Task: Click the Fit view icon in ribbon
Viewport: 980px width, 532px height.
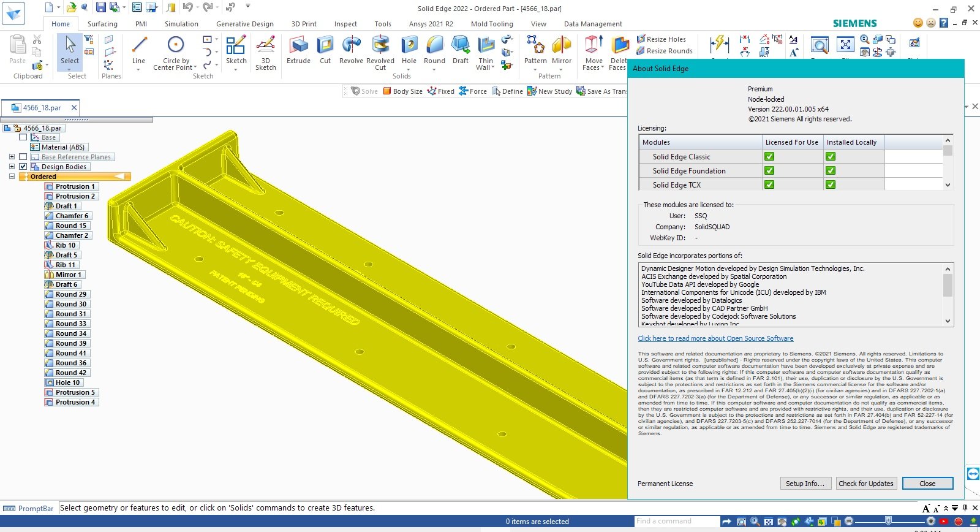Action: 845,45
